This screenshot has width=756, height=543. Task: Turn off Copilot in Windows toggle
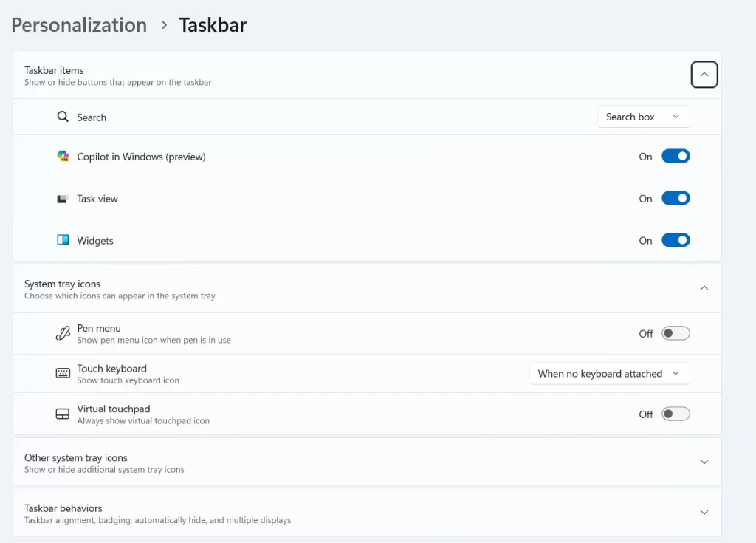tap(676, 157)
